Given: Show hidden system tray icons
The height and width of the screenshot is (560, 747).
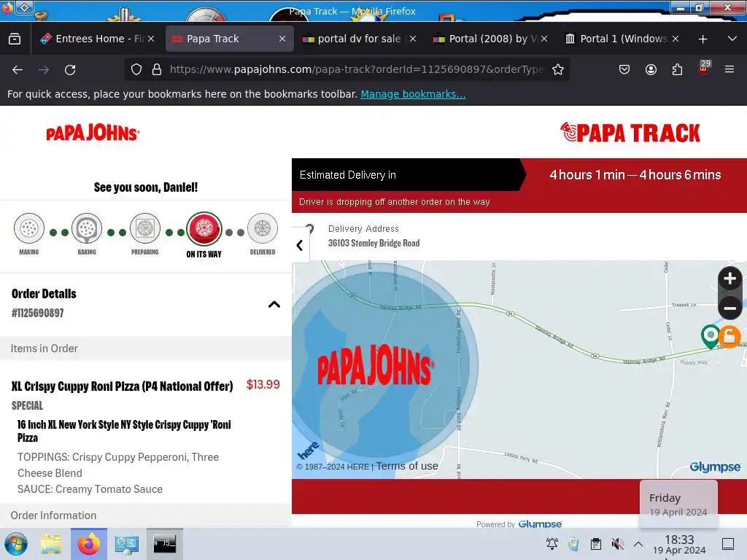Looking at the screenshot, I should [638, 544].
